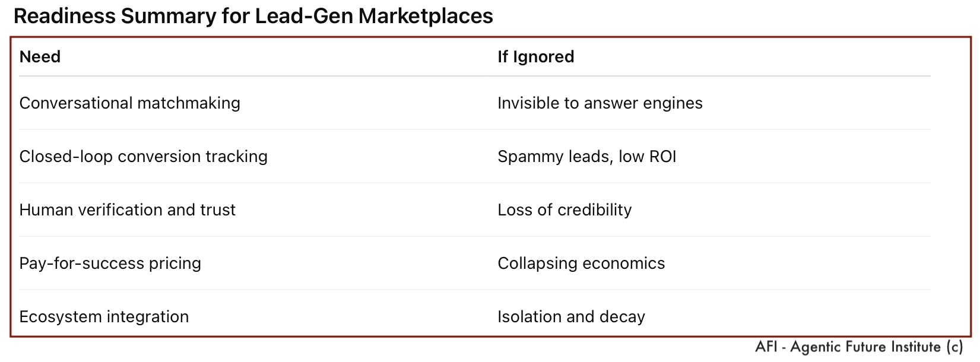980x362 pixels.
Task: Select the Human verification and trust cell
Action: 127,210
